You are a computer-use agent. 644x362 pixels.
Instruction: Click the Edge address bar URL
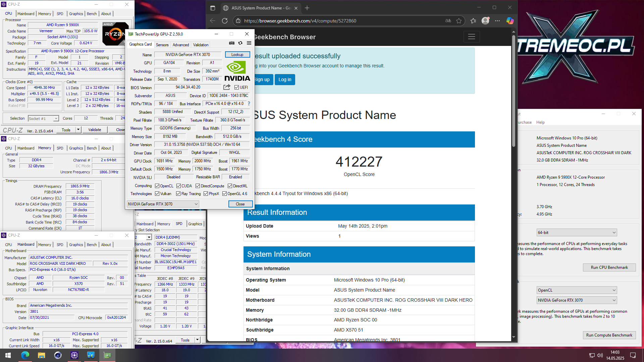tap(300, 21)
